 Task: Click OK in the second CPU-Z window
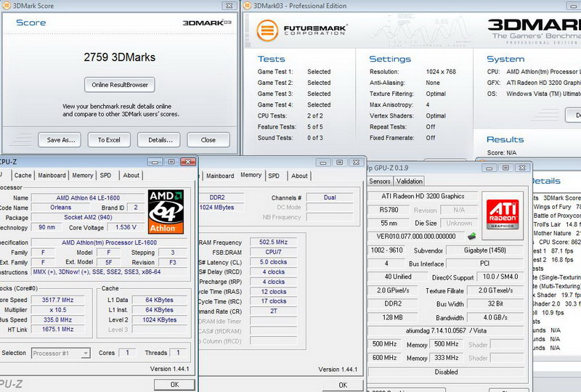point(343,385)
